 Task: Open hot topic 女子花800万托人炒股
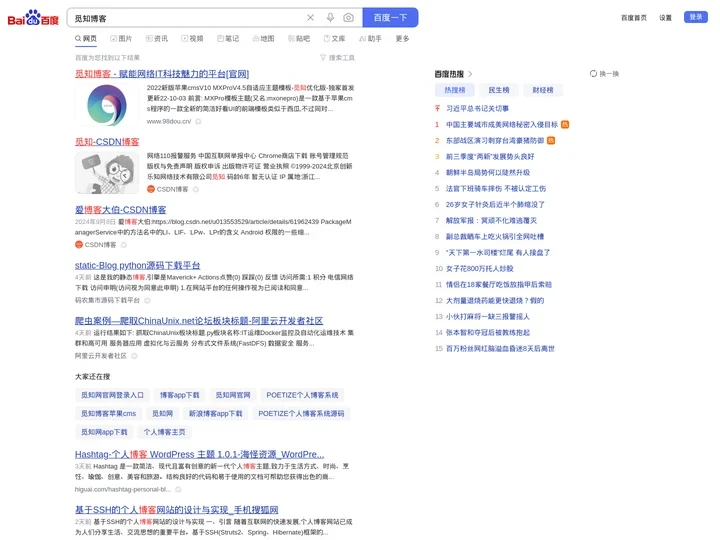(479, 269)
